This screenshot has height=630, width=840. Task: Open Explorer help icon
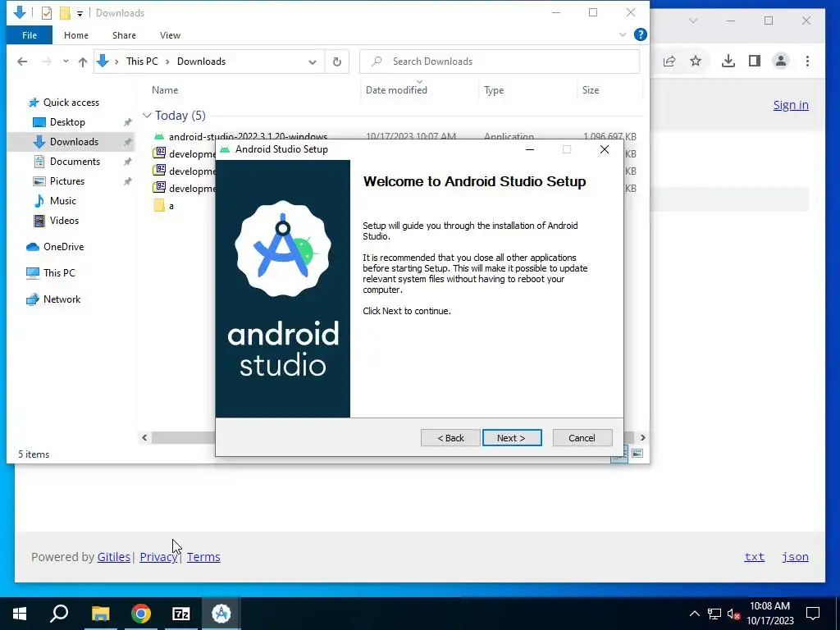coord(640,34)
